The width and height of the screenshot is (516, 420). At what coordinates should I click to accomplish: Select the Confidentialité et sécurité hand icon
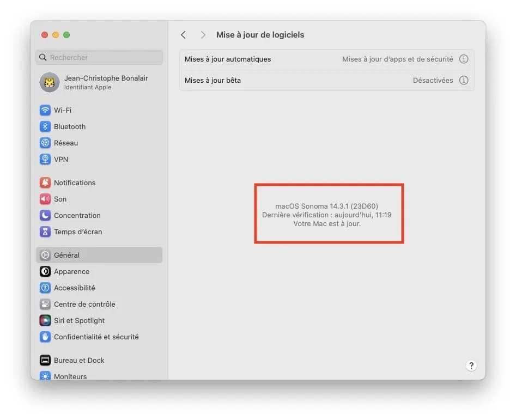[45, 337]
